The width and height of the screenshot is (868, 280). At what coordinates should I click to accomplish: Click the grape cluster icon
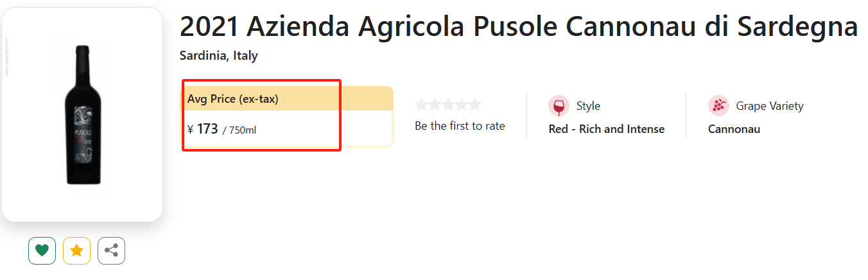[718, 106]
